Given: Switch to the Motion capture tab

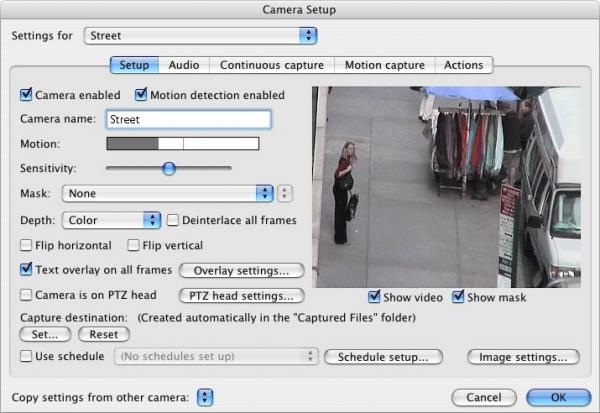Looking at the screenshot, I should (385, 65).
